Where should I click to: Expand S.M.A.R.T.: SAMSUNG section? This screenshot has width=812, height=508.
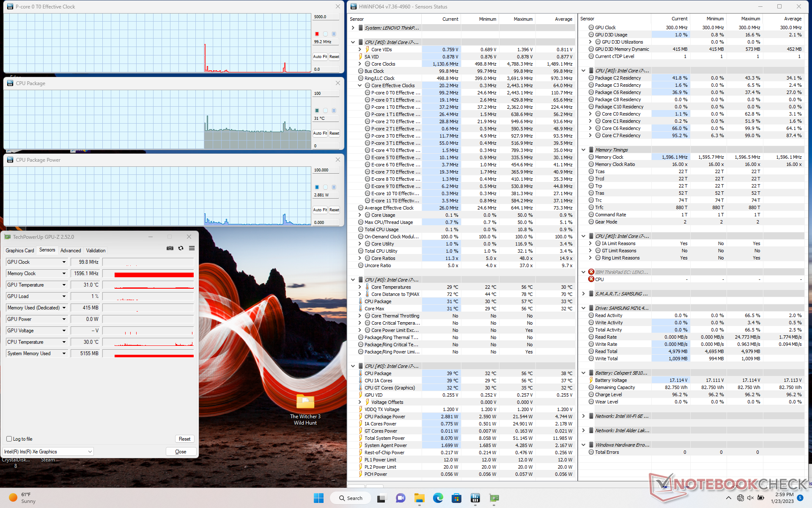[584, 294]
